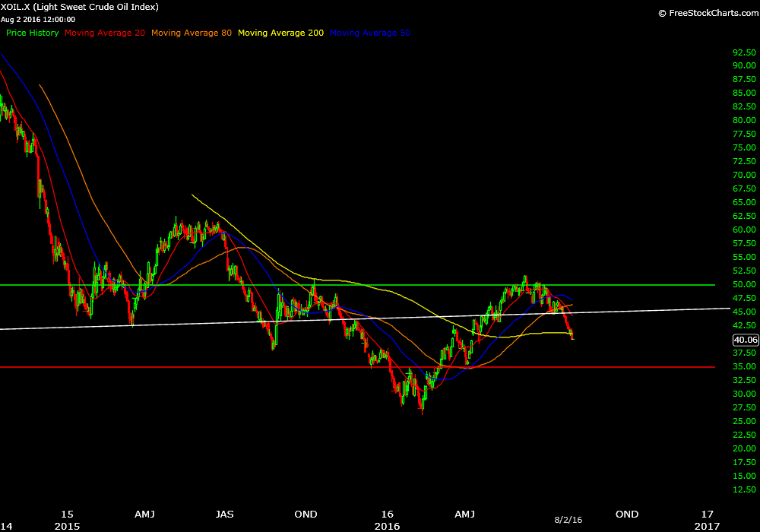Image resolution: width=760 pixels, height=532 pixels.
Task: Click the 2016 year label on time axis
Action: click(386, 526)
